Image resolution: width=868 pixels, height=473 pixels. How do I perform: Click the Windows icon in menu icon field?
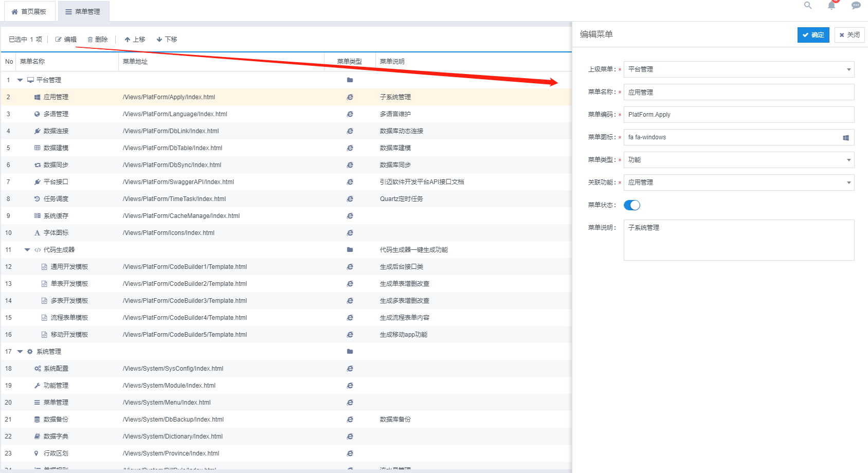click(x=846, y=138)
